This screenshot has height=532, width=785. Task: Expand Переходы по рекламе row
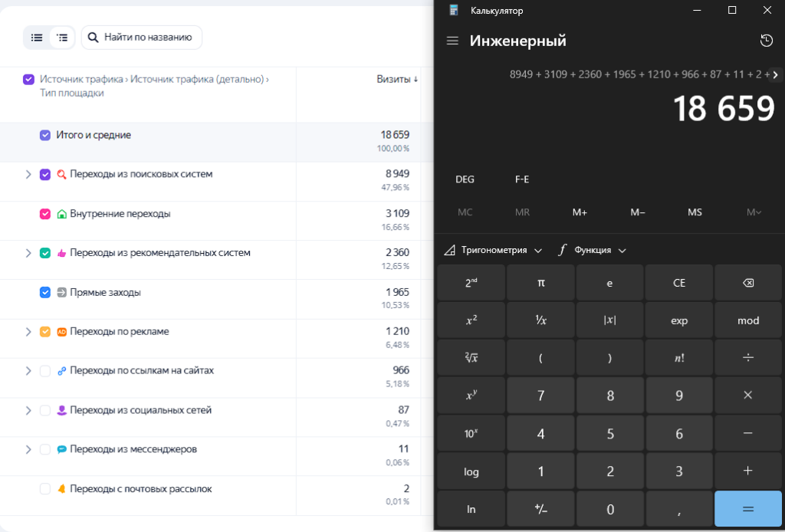[28, 332]
